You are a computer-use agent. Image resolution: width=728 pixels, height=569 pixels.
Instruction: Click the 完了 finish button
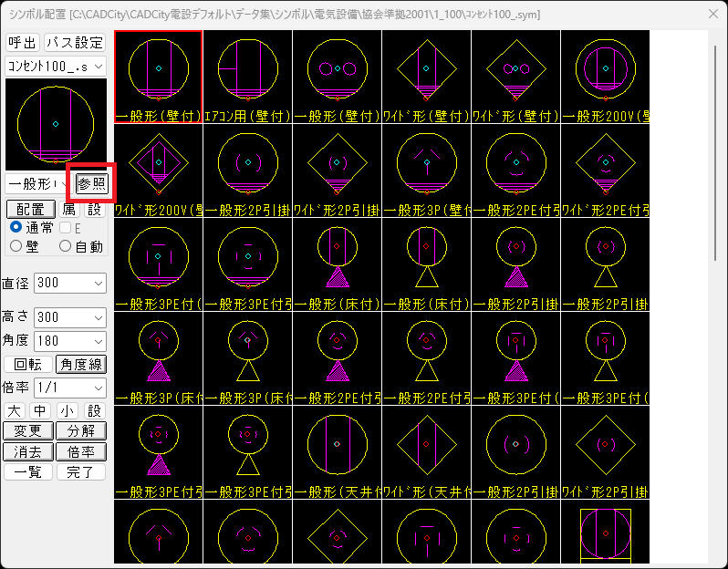click(x=81, y=472)
